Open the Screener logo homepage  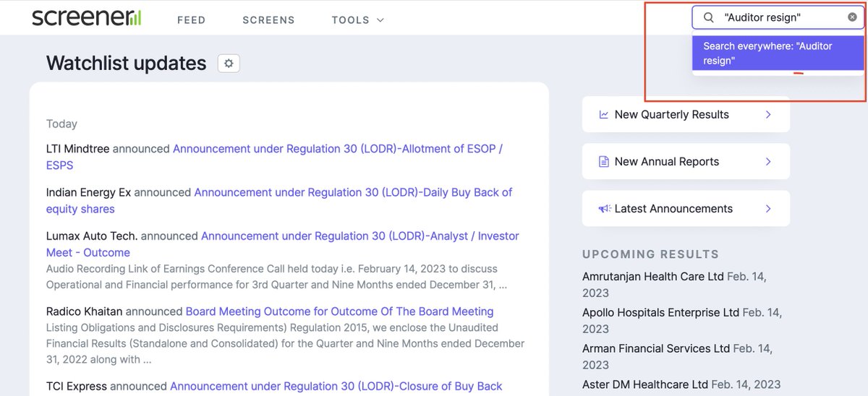[87, 18]
